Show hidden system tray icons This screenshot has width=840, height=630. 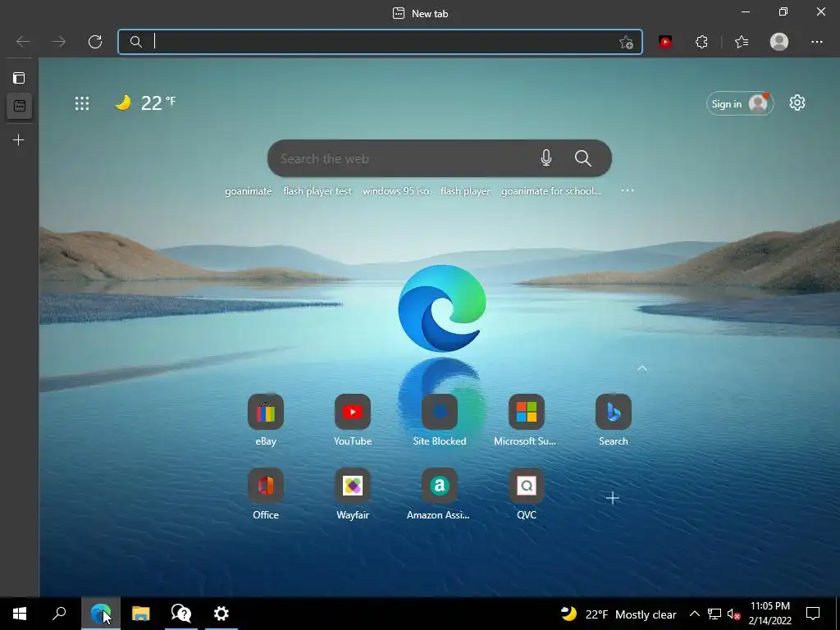[x=694, y=614]
